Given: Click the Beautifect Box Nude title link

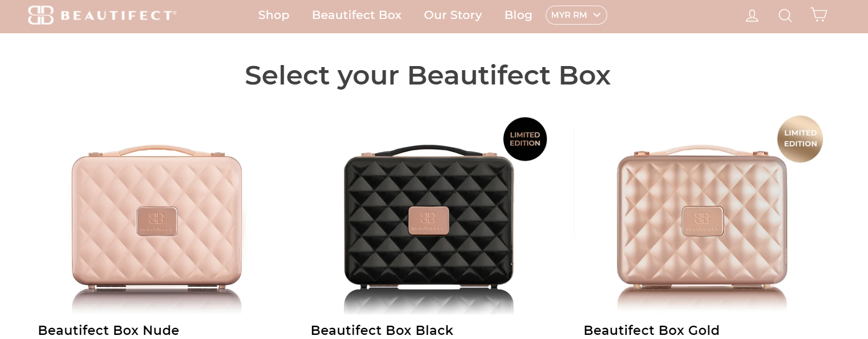Looking at the screenshot, I should pos(108,330).
